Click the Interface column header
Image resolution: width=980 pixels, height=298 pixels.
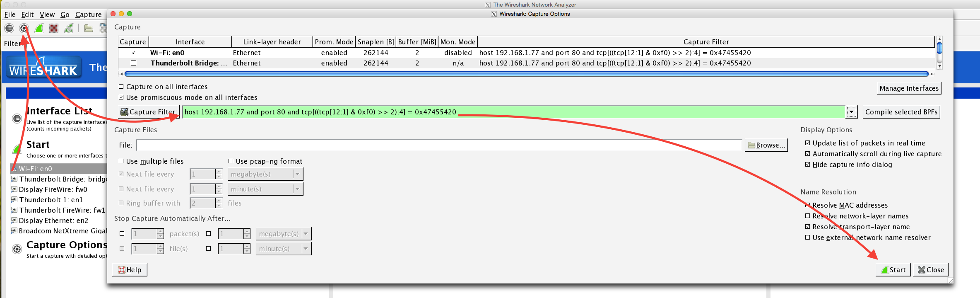coord(190,42)
